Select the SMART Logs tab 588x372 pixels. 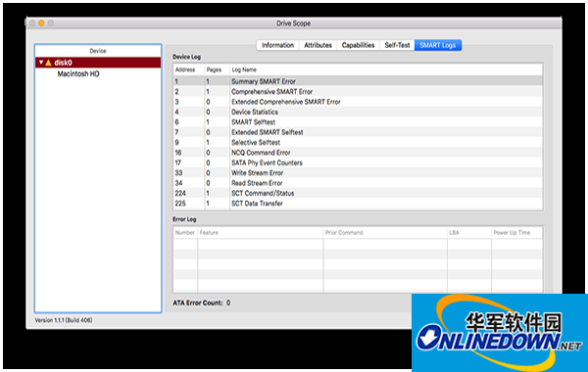[438, 45]
